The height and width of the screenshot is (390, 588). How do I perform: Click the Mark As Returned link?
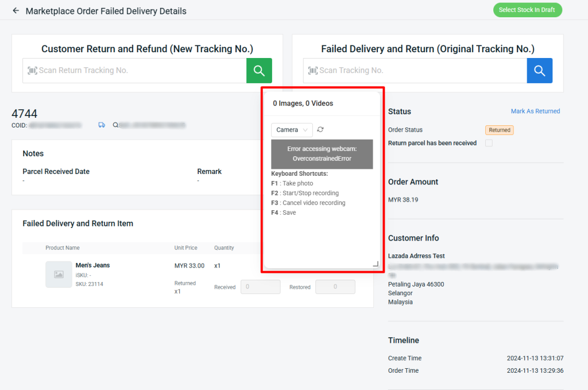click(535, 111)
